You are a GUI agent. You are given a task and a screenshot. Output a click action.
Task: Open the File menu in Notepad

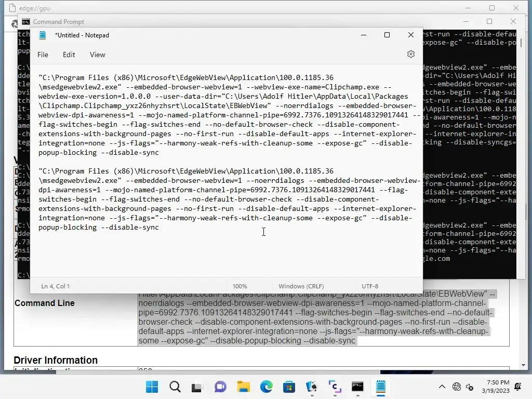43,55
